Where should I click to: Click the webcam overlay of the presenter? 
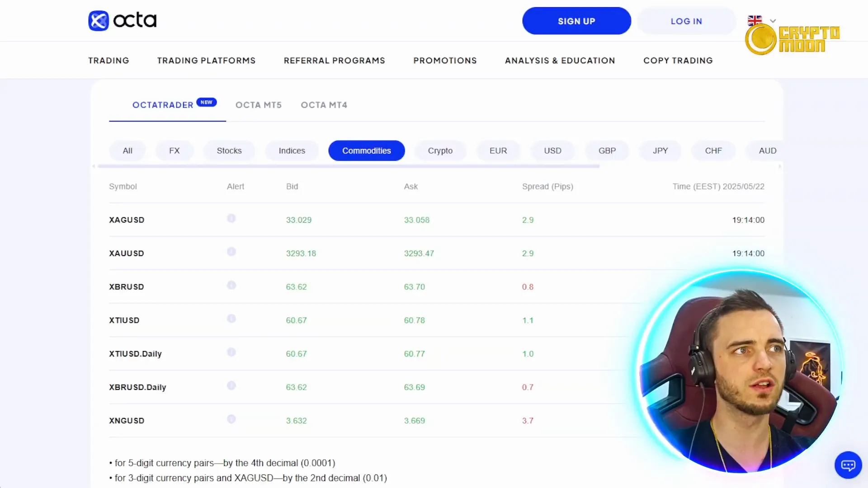click(740, 371)
